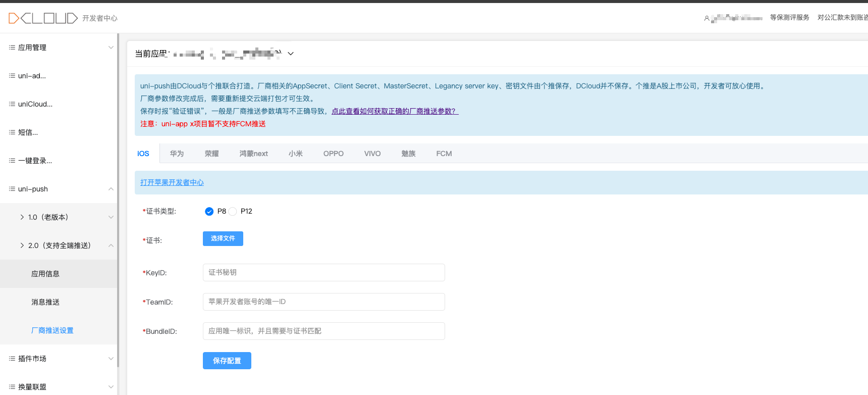This screenshot has width=868, height=395.
Task: Click the uniCloud list icon
Action: [x=12, y=104]
